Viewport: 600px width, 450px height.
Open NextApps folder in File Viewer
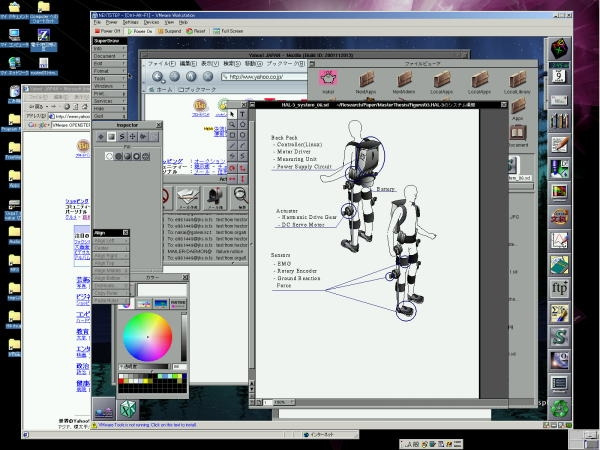click(x=366, y=82)
